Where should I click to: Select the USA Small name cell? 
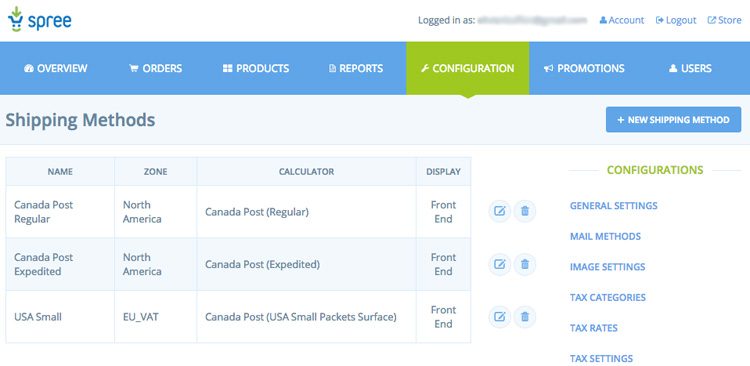coord(60,317)
